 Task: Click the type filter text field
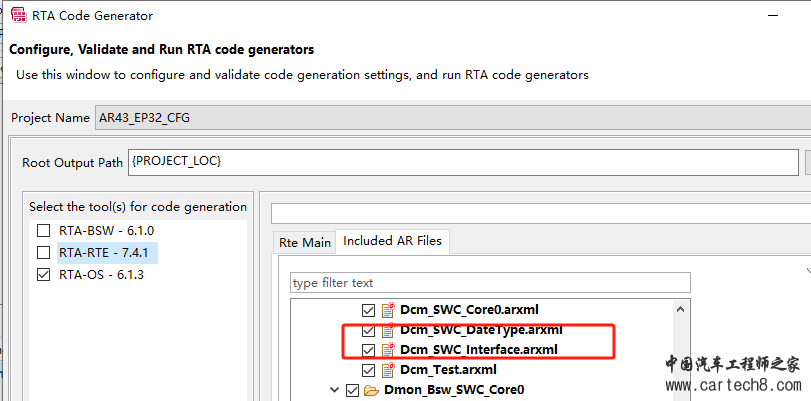click(490, 283)
